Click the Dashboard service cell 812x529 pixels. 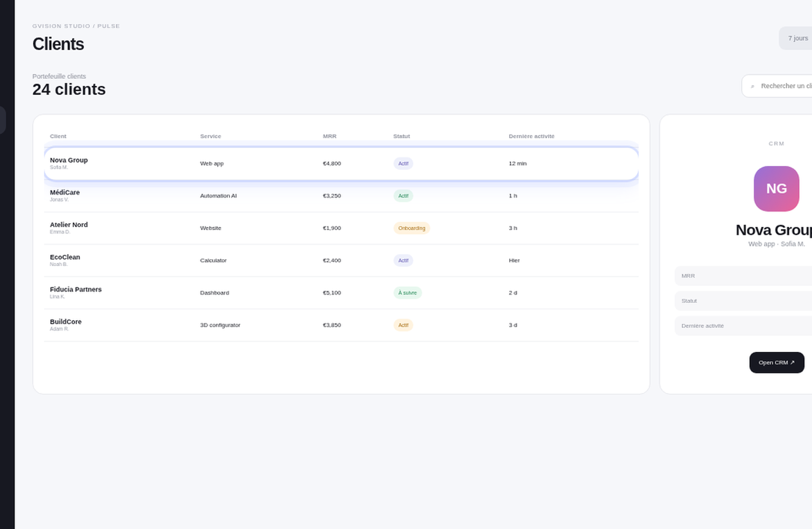coord(214,293)
